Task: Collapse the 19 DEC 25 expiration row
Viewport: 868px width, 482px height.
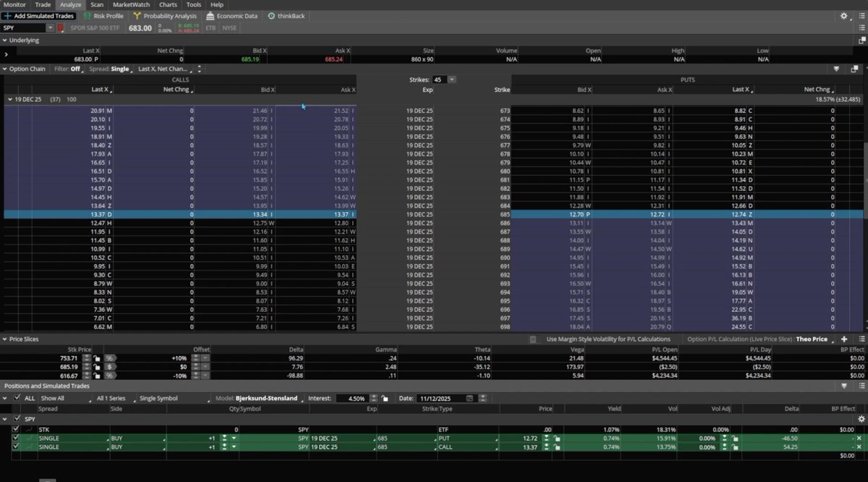Action: coord(9,99)
